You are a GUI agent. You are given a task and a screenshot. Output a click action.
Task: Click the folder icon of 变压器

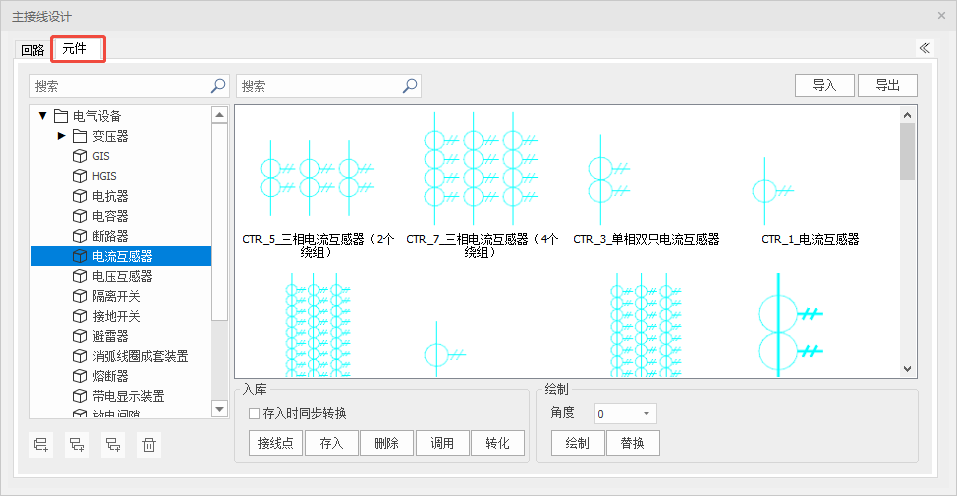pos(80,136)
